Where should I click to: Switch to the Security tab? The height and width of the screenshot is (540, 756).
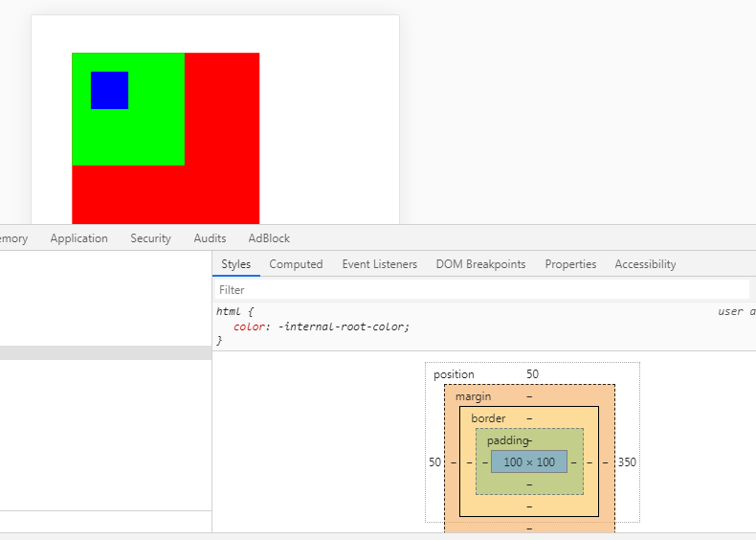[x=150, y=238]
